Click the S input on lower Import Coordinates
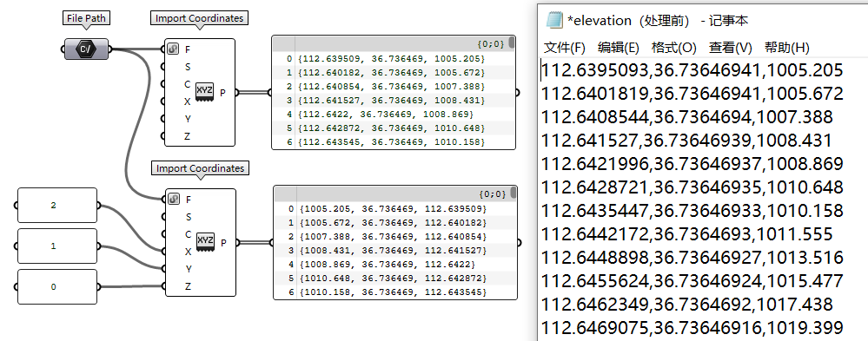 [x=189, y=217]
